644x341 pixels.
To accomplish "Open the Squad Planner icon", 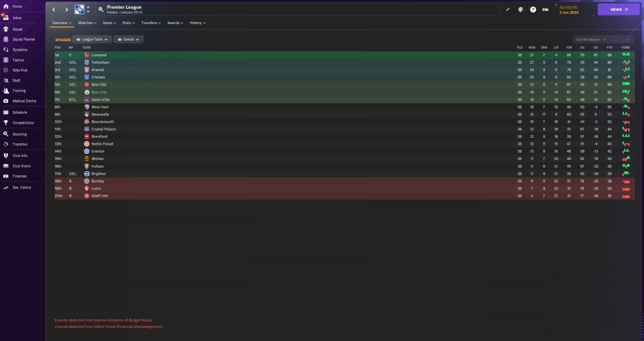I will point(6,39).
